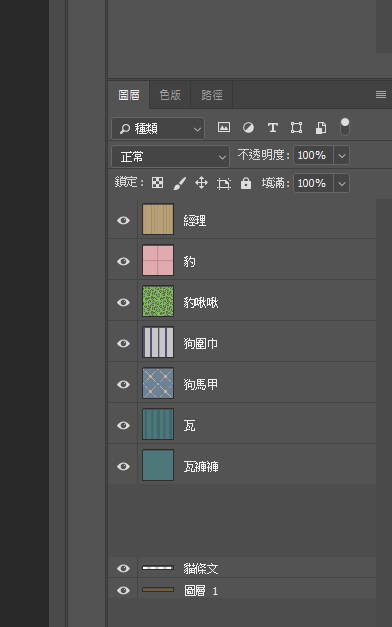
Task: Hide the 豹 layer
Action: click(x=123, y=261)
